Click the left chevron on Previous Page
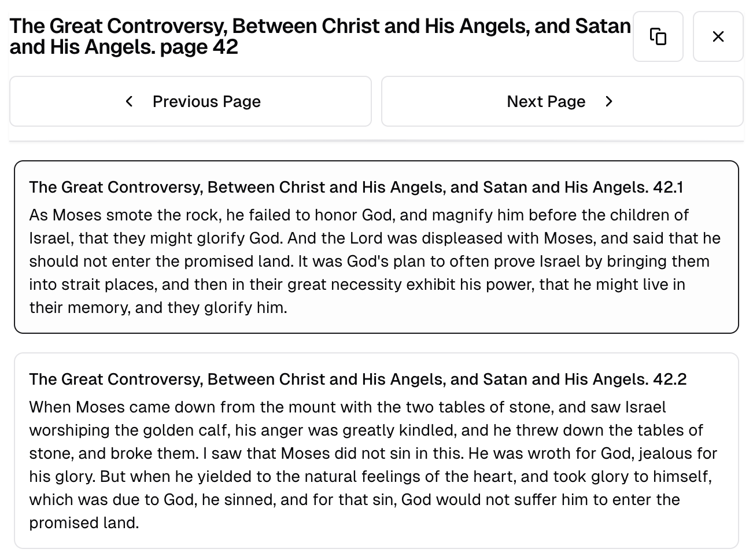 [x=130, y=101]
